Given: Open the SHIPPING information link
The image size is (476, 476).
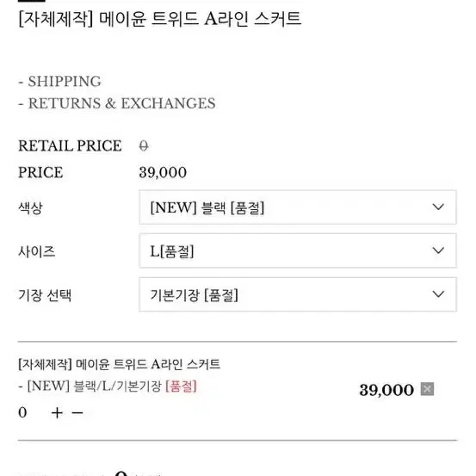Looking at the screenshot, I should 59,82.
